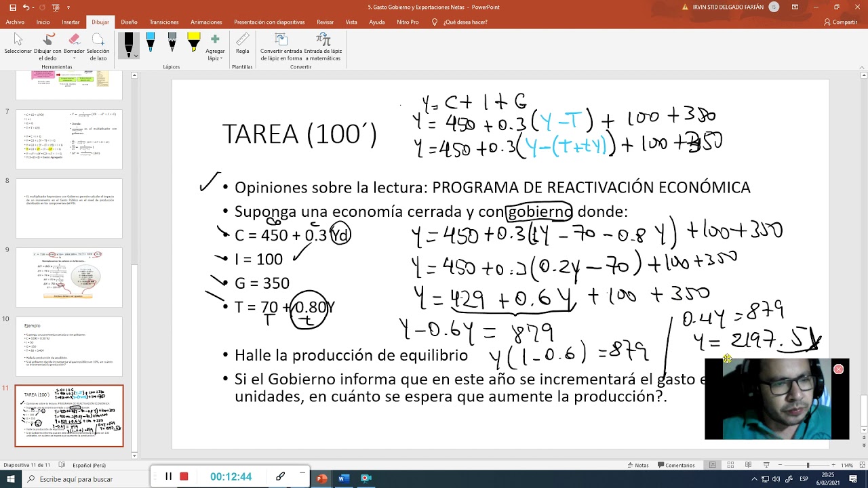
Task: Switch to the Inicio tab
Action: coord(43,22)
